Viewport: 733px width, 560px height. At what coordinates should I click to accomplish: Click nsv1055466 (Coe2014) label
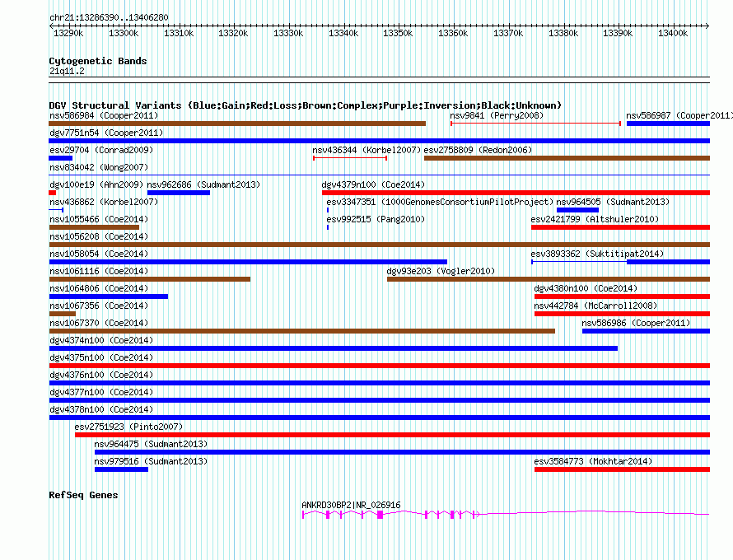99,219
